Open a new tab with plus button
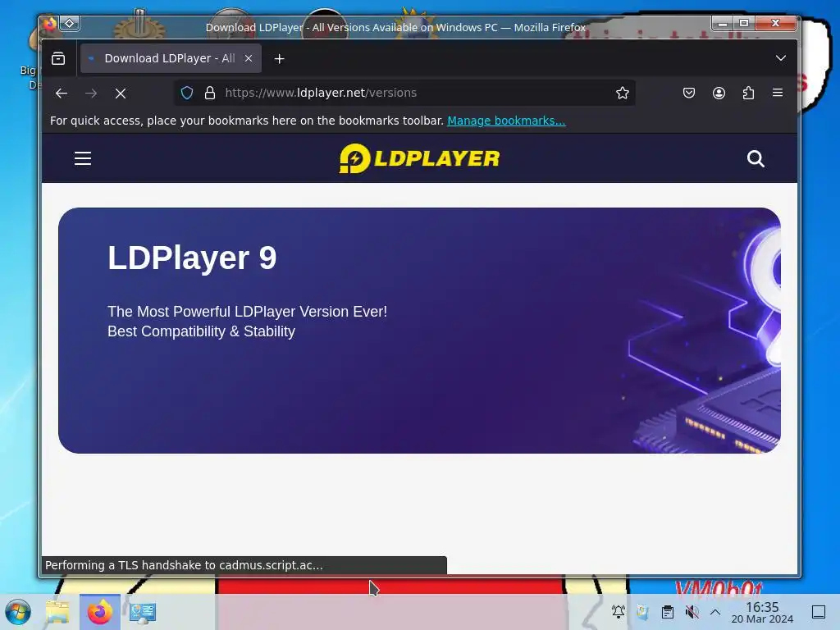 click(x=279, y=58)
